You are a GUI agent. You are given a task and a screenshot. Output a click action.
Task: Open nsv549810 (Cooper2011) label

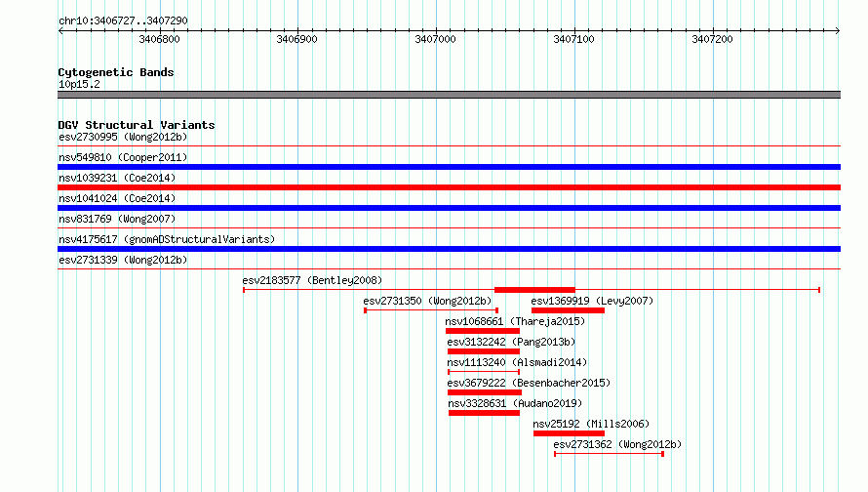coord(123,157)
